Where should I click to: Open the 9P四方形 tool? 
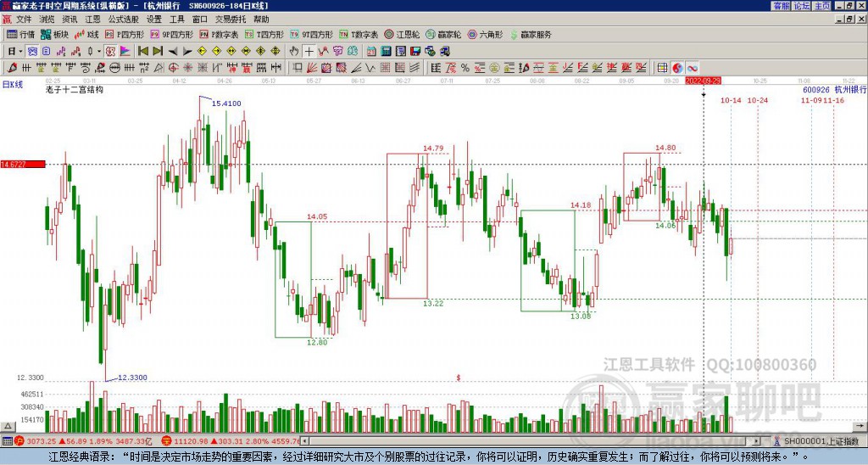click(171, 34)
